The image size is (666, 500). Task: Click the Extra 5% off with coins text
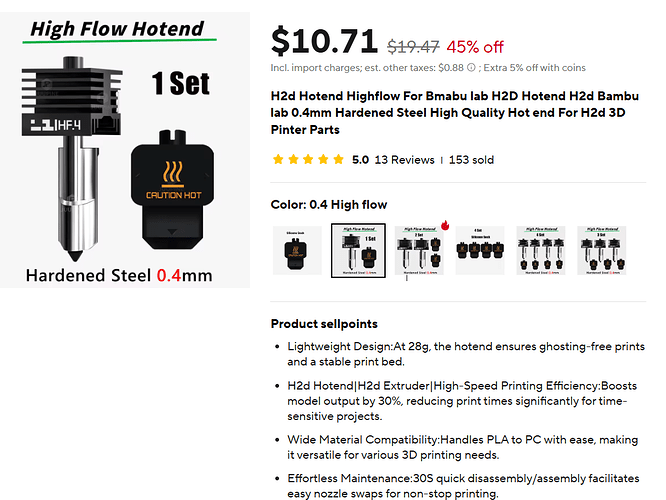(534, 68)
